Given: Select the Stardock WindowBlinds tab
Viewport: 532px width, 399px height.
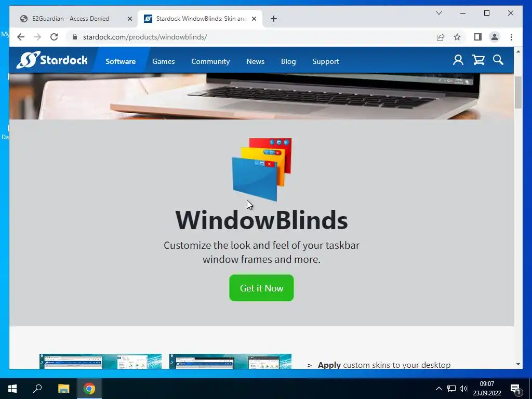Looking at the screenshot, I should click(x=200, y=19).
